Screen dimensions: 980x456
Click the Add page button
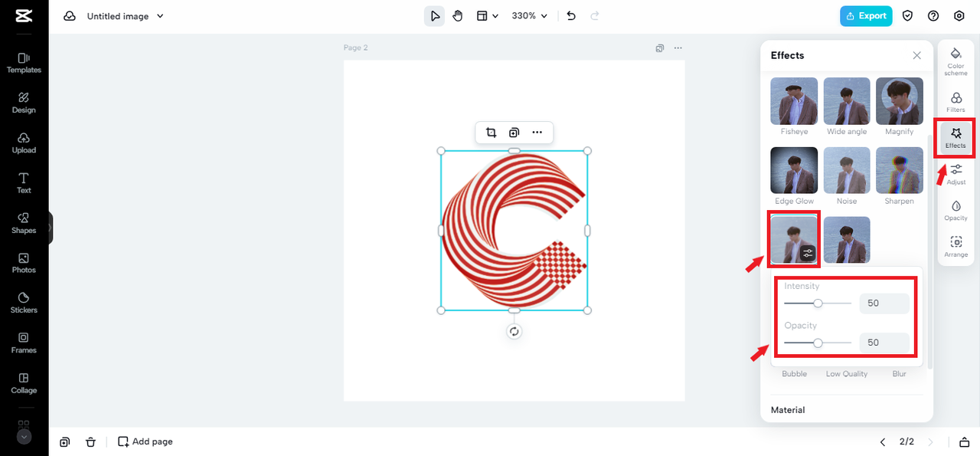(x=145, y=441)
